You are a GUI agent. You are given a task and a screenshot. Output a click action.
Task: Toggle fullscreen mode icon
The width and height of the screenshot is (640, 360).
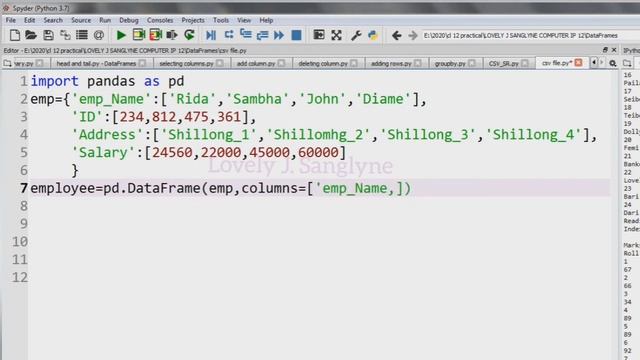336,35
